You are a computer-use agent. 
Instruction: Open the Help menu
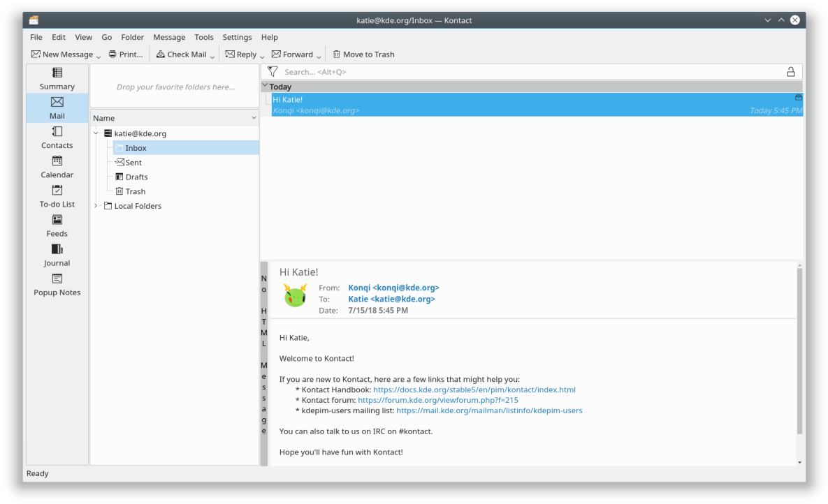coord(269,37)
